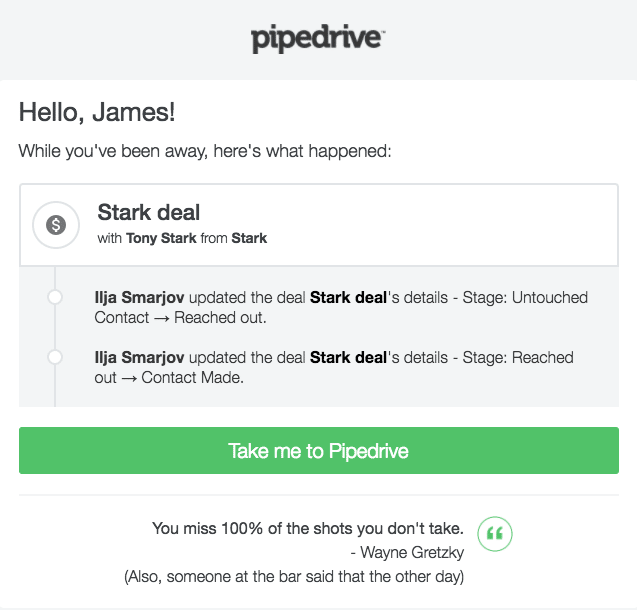
Task: Click the green quotation mark icon
Action: click(494, 533)
